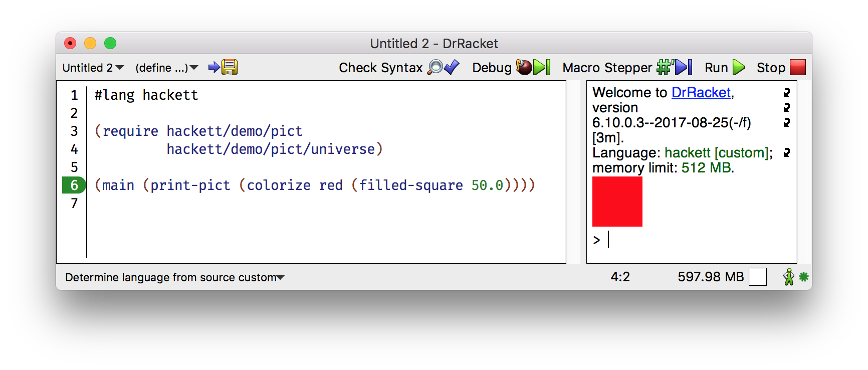Viewport: 868px width, 370px height.
Task: Follow the DrRacket hyperlink
Action: (x=701, y=92)
